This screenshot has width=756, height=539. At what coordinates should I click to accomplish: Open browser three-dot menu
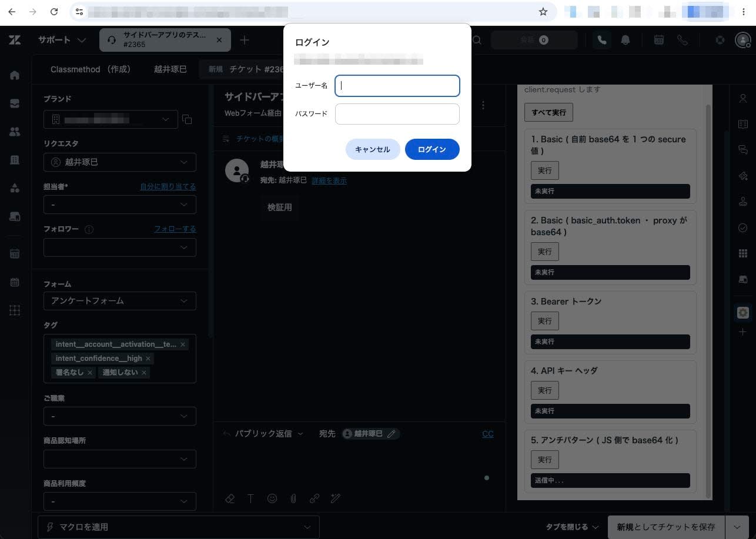point(743,12)
